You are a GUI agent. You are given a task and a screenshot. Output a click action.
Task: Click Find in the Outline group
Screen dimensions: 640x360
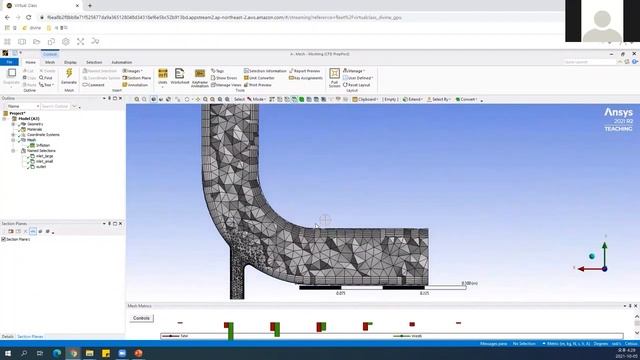46,78
